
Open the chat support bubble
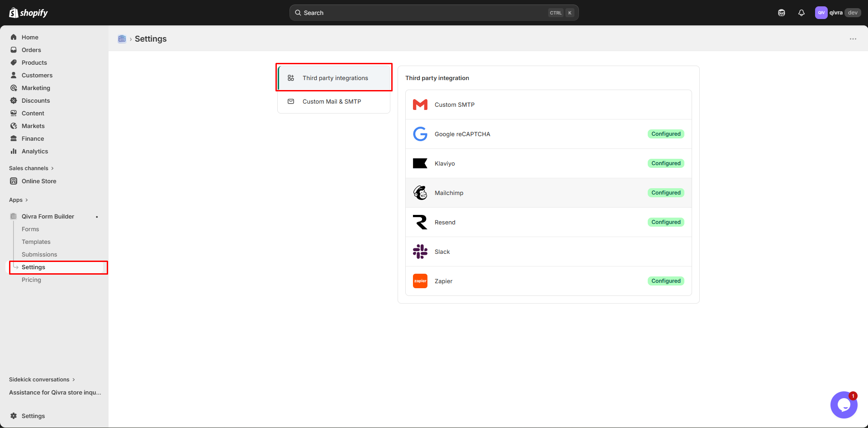pos(844,405)
